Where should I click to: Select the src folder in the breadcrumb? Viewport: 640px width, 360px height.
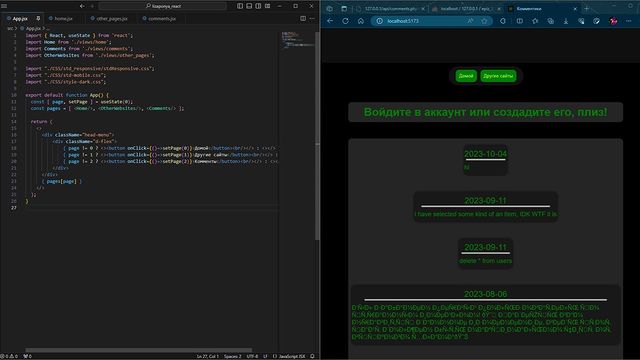pyautogui.click(x=10, y=29)
